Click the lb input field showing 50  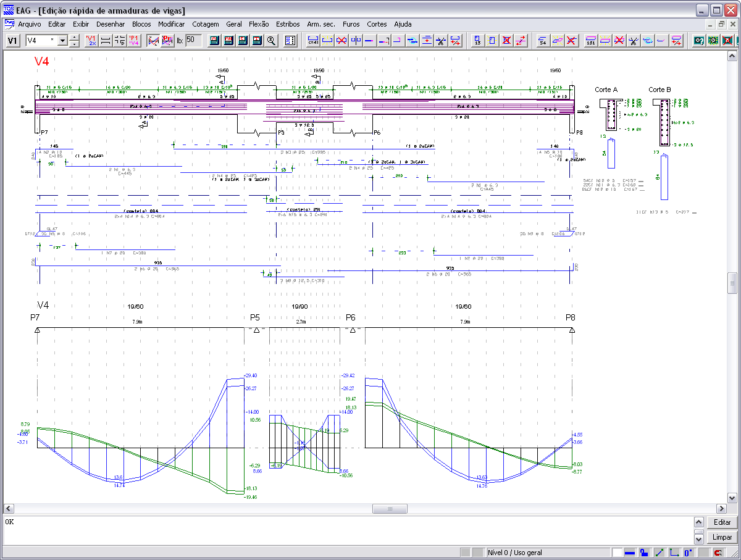point(193,41)
